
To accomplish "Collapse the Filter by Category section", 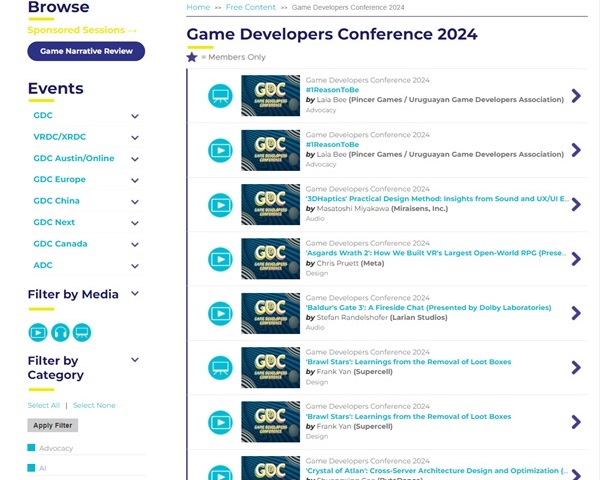I will click(135, 360).
